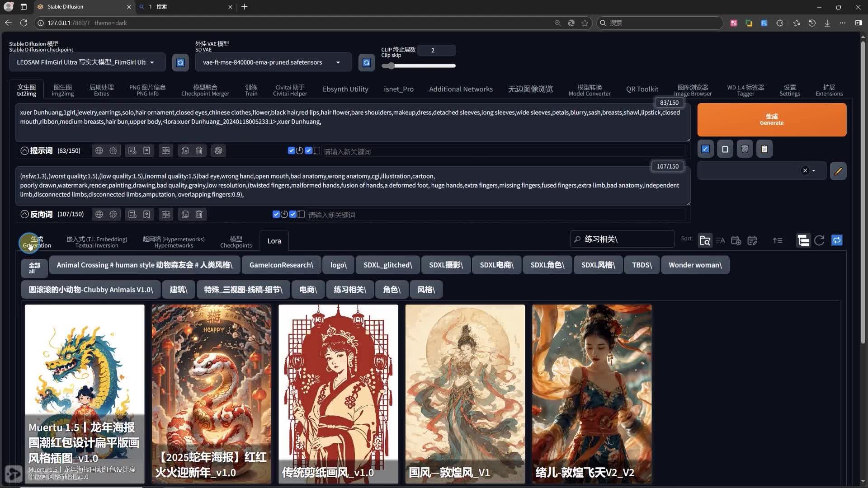This screenshot has height=488, width=868.
Task: Click the blue loop-arrows icon after the refresh icon
Action: 837,240
